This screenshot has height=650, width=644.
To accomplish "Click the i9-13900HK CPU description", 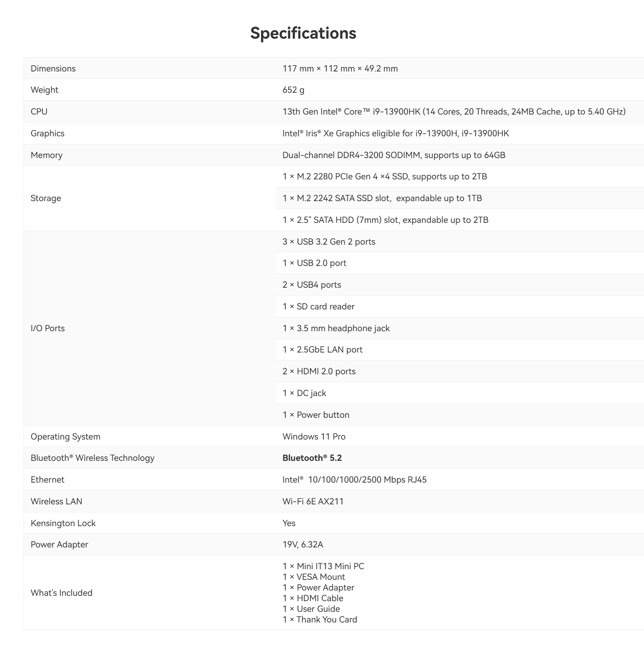I will pos(454,112).
